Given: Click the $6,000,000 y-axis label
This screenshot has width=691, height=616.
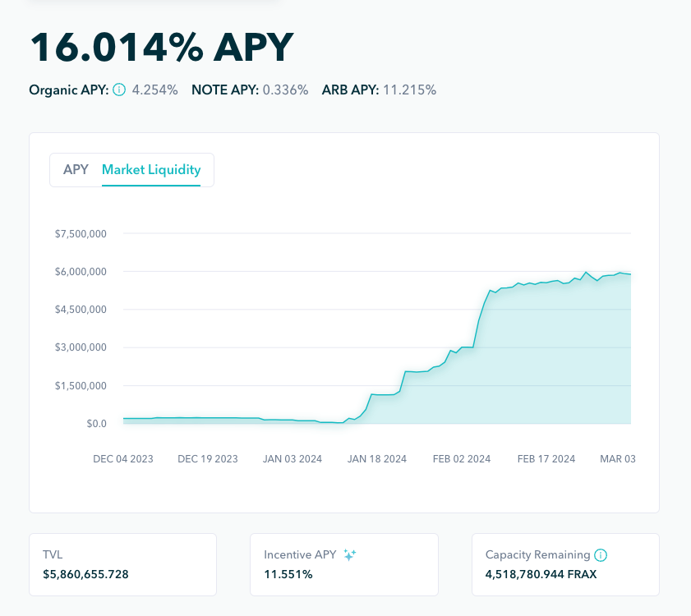Looking at the screenshot, I should [81, 272].
